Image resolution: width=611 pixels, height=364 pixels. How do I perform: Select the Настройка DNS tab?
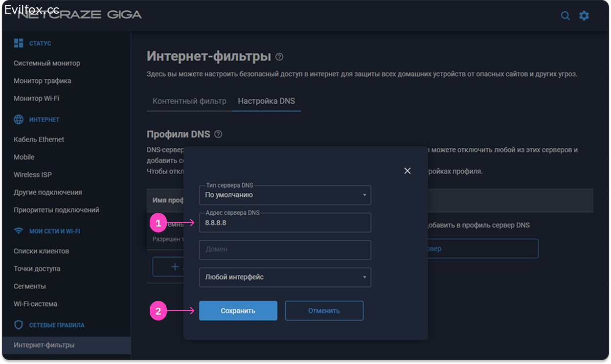pos(266,101)
